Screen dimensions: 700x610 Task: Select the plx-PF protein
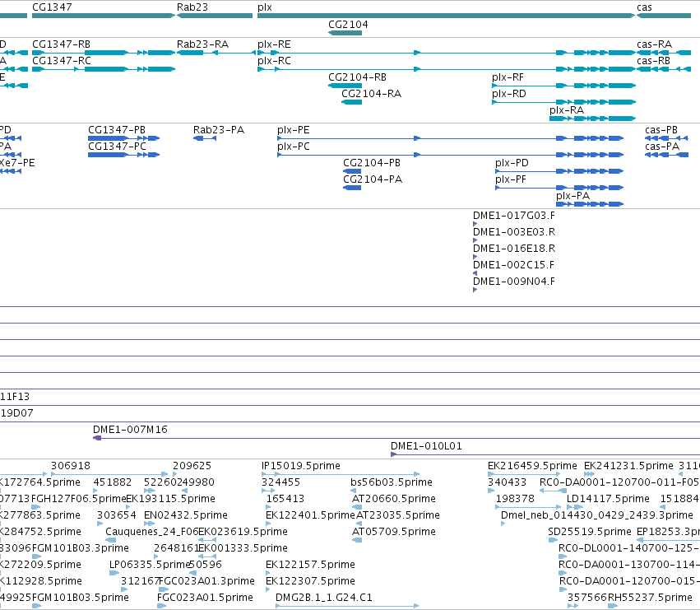pyautogui.click(x=559, y=188)
